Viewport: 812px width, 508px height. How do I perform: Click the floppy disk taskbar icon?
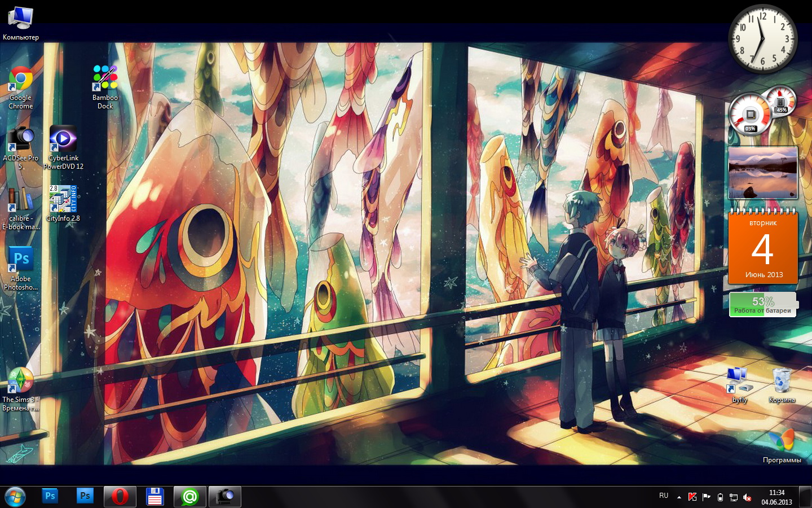155,497
